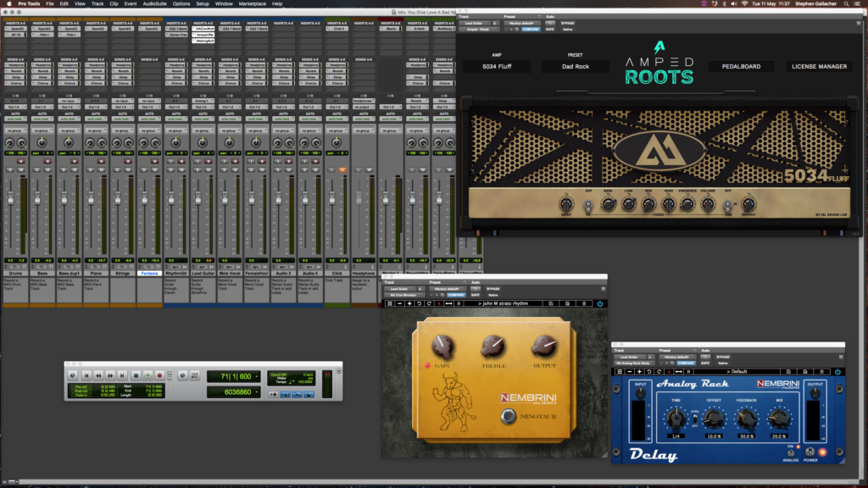
Task: Click the Minotaur pedal GAIN knob
Action: coord(442,347)
